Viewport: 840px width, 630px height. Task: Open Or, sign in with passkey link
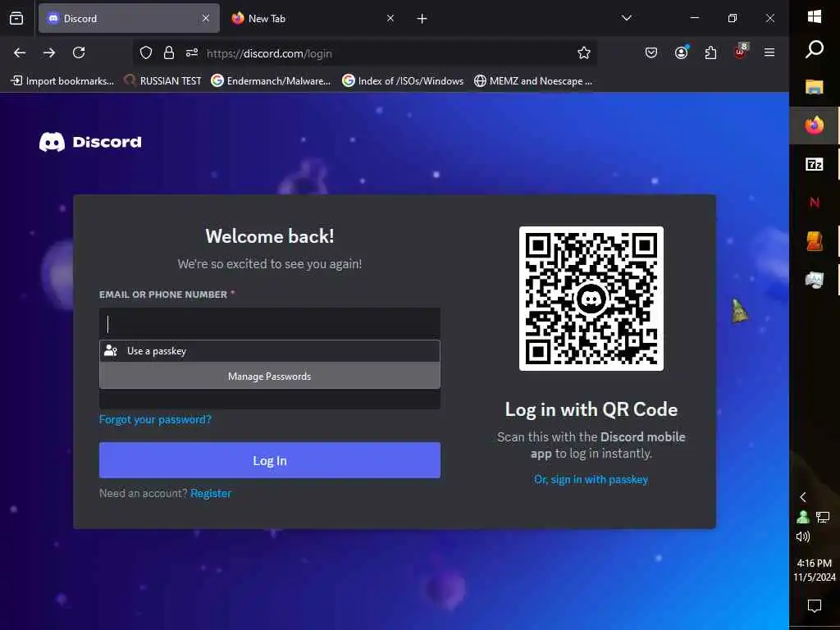tap(591, 479)
